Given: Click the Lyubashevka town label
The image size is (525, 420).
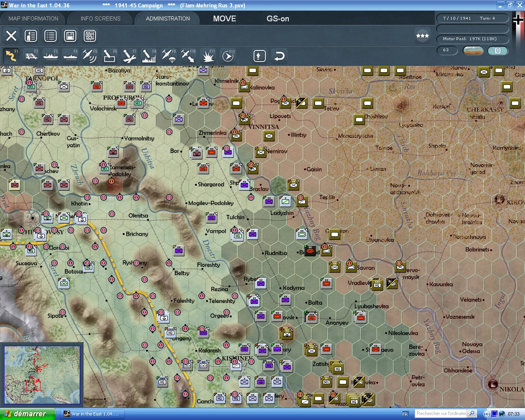Looking at the screenshot, I should [371, 306].
